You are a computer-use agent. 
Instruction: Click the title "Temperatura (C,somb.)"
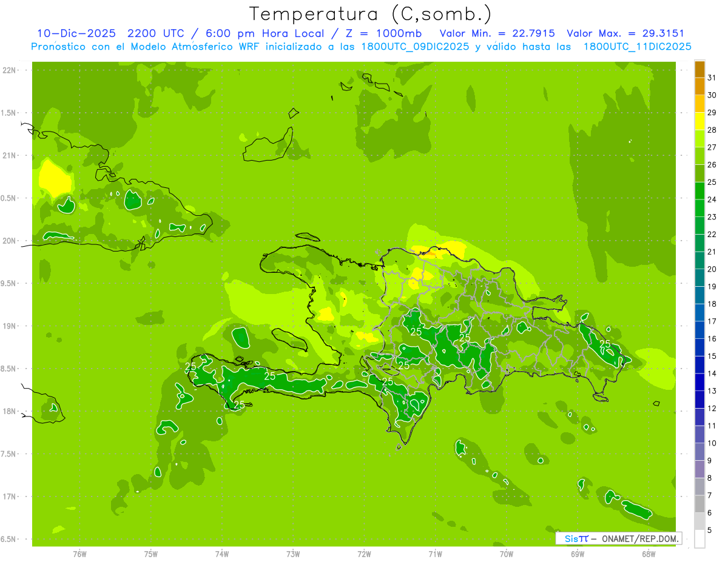(x=370, y=14)
